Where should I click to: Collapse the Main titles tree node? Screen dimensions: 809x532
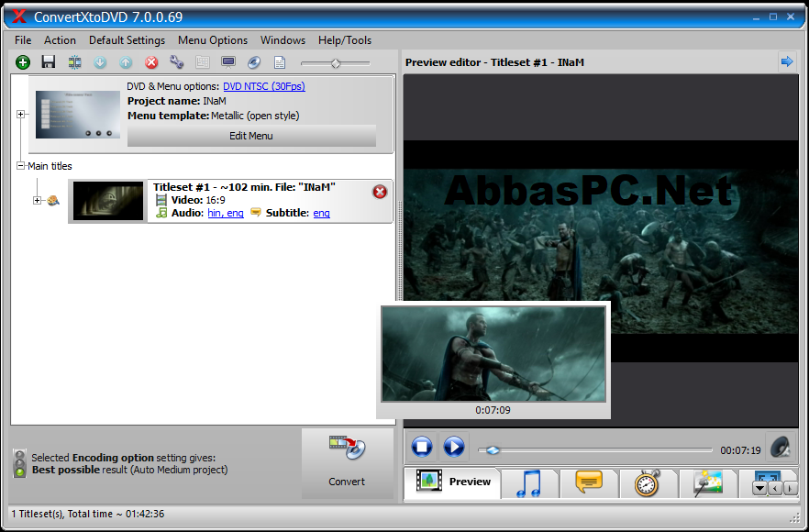click(x=20, y=166)
